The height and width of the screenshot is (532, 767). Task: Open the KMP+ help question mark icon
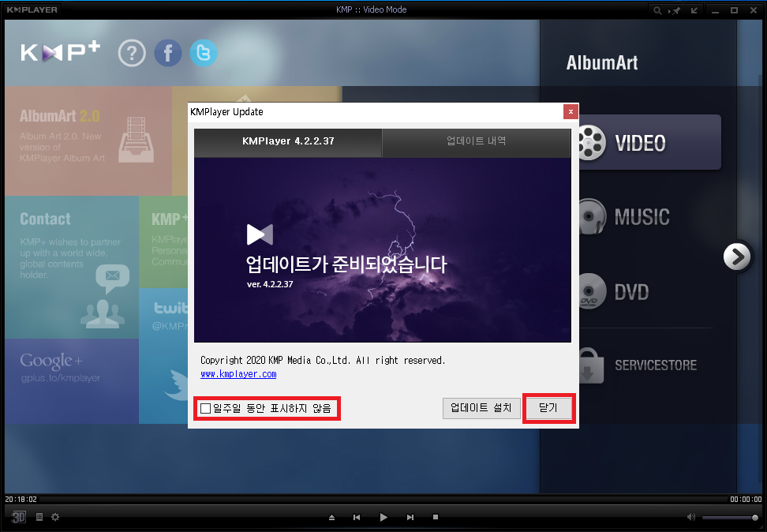point(132,53)
